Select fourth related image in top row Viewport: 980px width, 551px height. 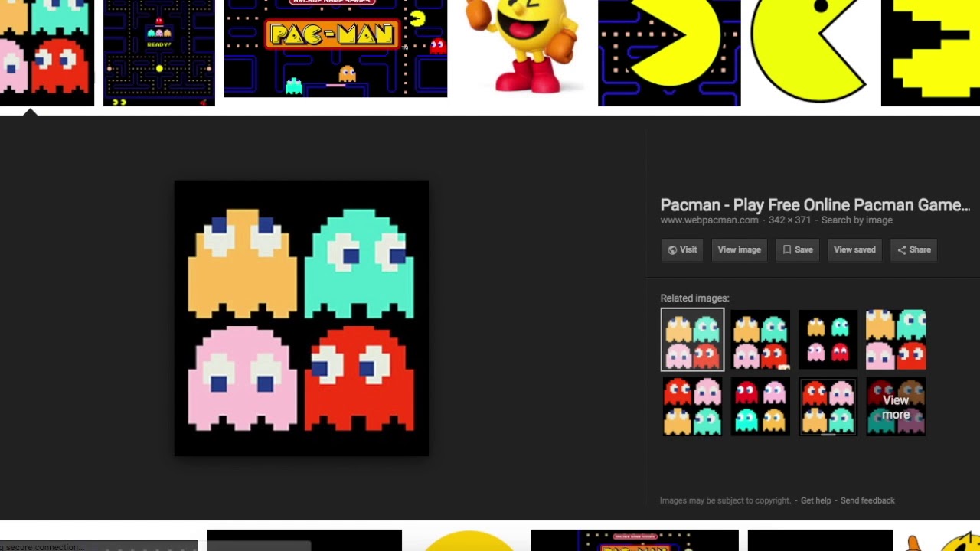(896, 340)
